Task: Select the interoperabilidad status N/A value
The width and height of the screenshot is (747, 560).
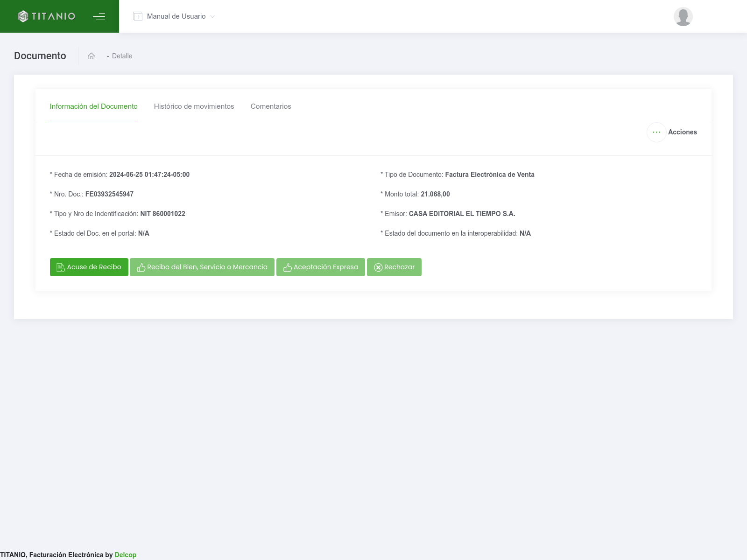Action: pos(525,233)
